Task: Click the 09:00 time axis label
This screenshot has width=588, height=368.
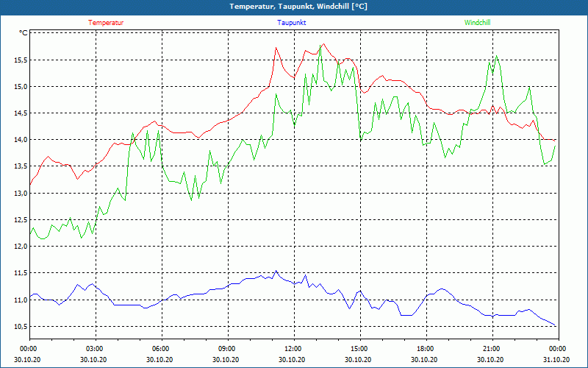Action: pyautogui.click(x=226, y=349)
